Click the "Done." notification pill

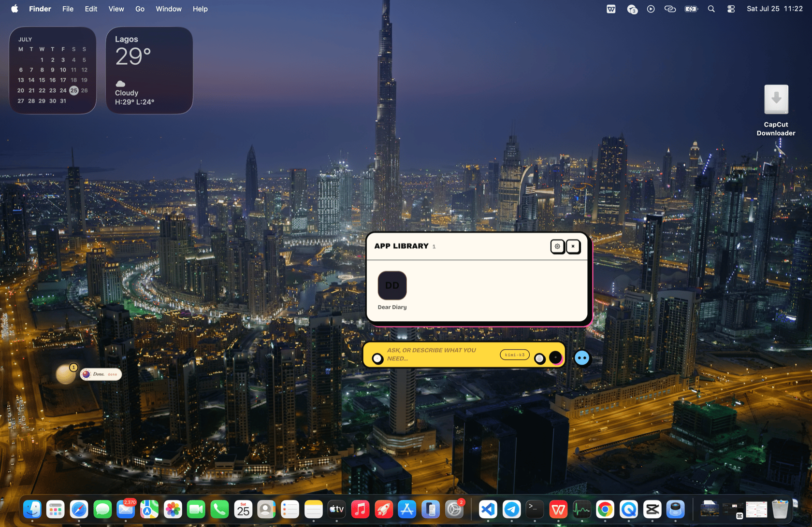101,374
